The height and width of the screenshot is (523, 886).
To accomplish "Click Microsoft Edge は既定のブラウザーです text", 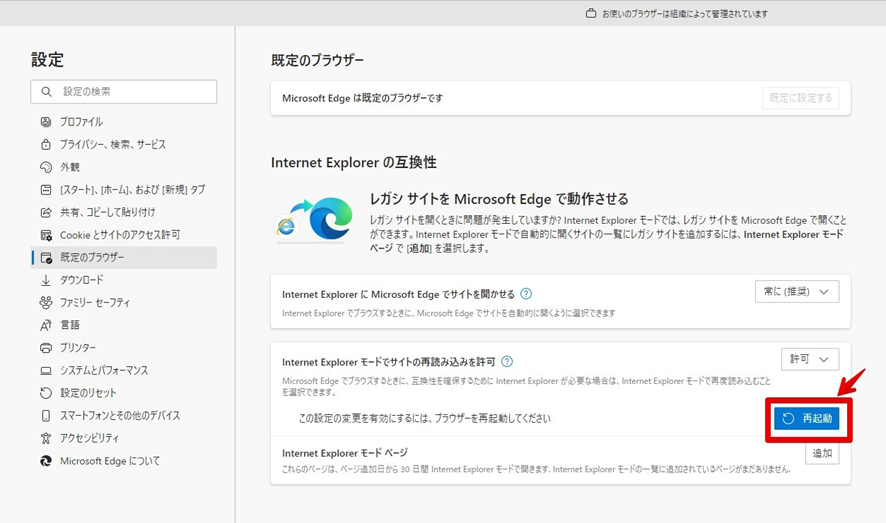I will 362,98.
